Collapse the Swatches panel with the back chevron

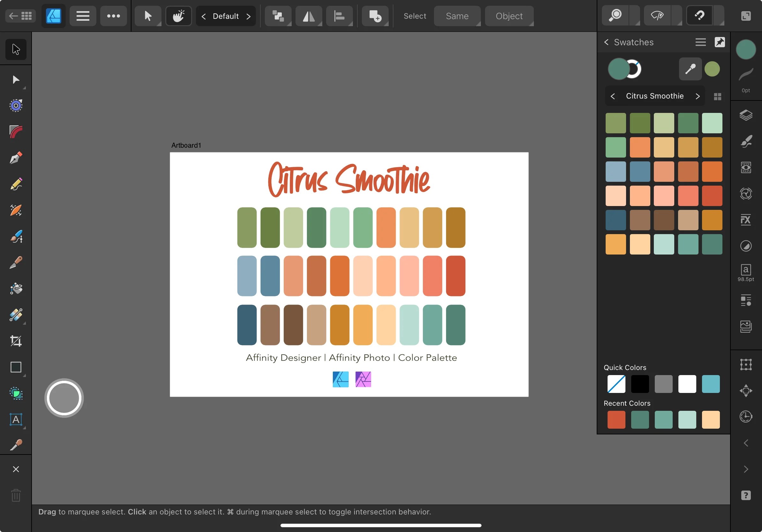[606, 42]
